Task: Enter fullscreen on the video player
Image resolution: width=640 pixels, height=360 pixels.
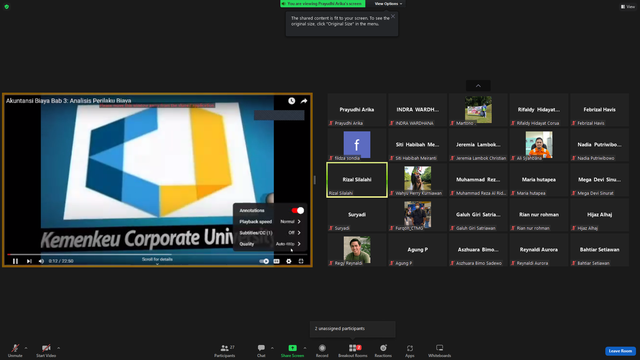Action: point(301,261)
